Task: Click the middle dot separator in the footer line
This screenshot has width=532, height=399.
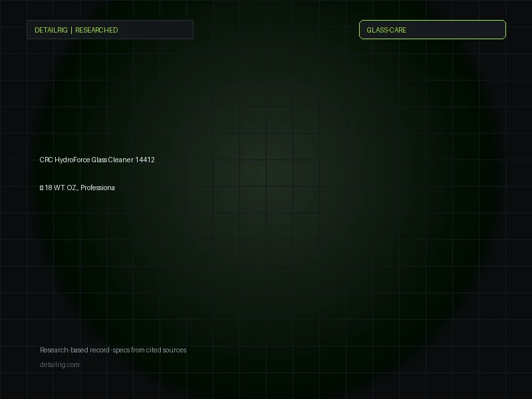Action: (x=111, y=350)
